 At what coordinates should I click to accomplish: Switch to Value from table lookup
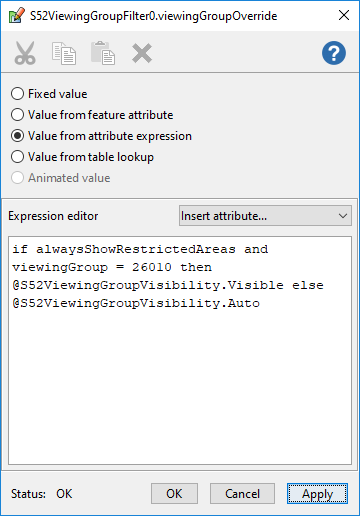tap(82, 157)
